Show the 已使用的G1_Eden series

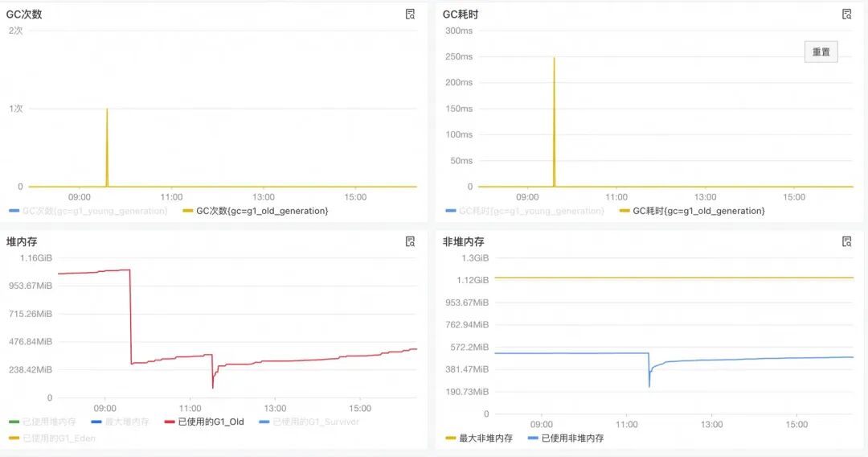click(x=52, y=438)
